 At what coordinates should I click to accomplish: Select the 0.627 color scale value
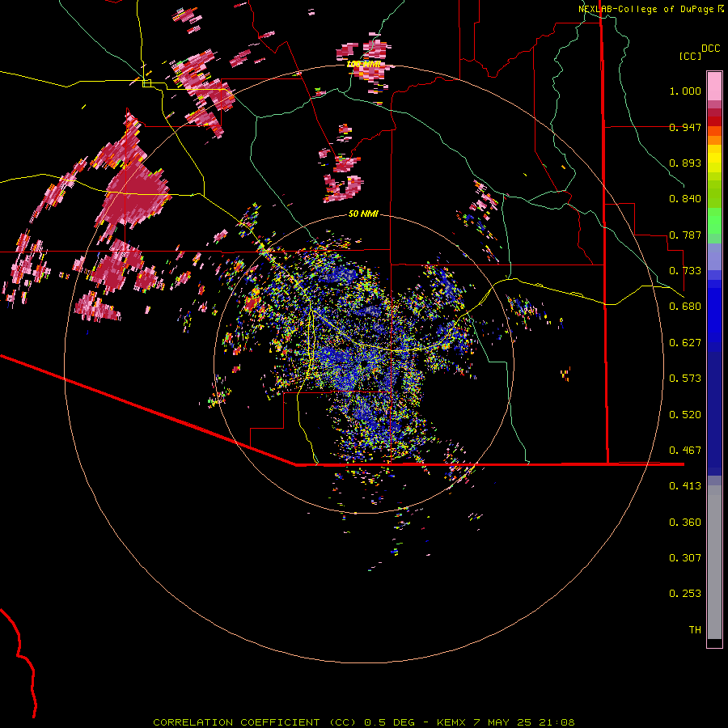tap(685, 343)
